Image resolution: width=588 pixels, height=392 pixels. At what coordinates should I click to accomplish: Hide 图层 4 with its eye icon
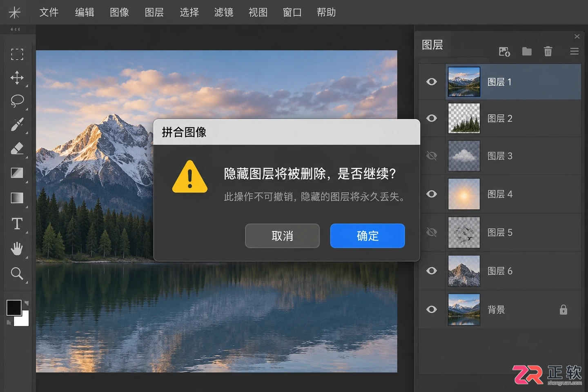[x=432, y=194]
